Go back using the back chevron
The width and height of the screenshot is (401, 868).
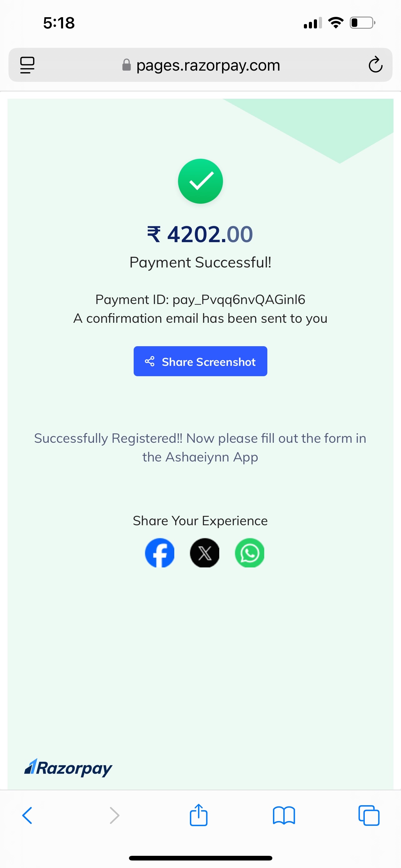[27, 816]
